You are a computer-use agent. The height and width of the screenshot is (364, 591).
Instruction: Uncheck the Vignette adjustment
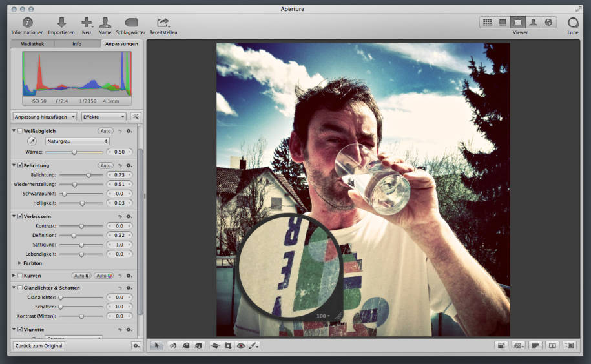coord(20,329)
